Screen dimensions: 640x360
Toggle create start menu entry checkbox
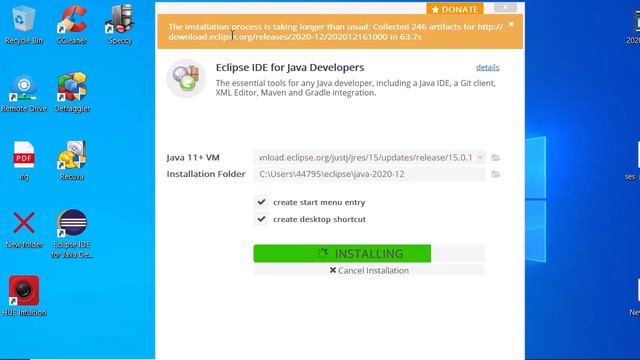click(x=261, y=202)
